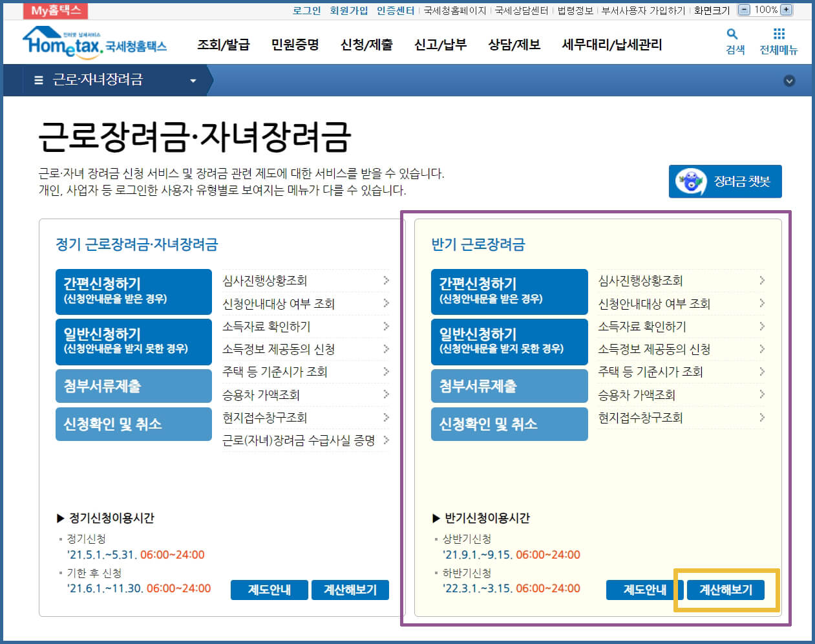Expand the 근로·자녀장려금 breadcrumb dropdown arrow
The width and height of the screenshot is (815, 644).
(192, 81)
